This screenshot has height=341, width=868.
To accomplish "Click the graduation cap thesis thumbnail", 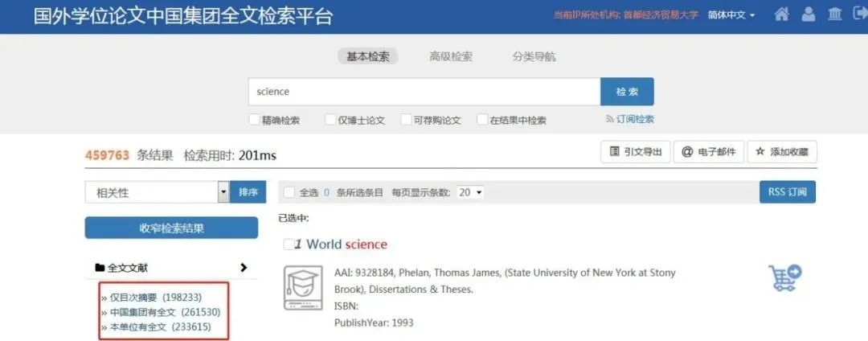I will [303, 288].
